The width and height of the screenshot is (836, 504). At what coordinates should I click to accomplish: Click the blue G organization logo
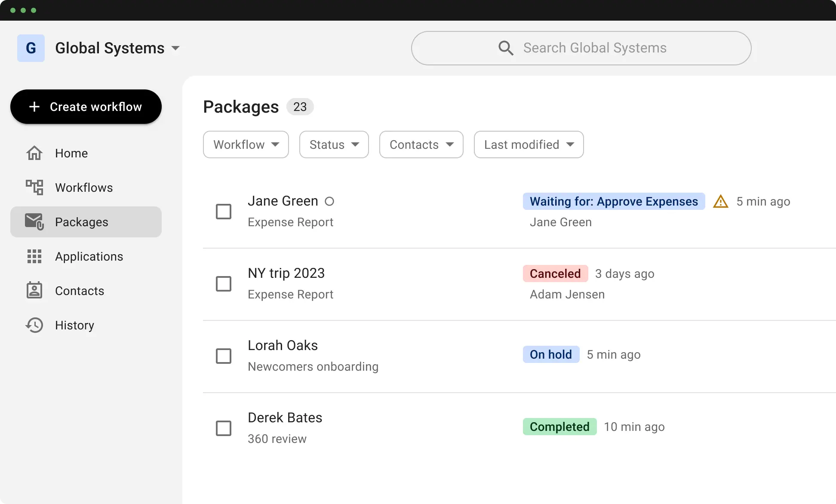tap(31, 48)
